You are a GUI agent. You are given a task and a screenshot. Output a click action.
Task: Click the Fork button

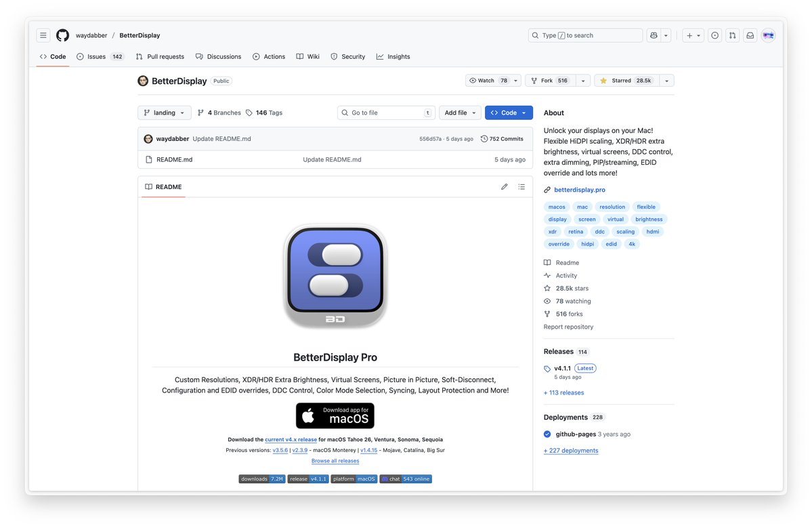pyautogui.click(x=550, y=81)
